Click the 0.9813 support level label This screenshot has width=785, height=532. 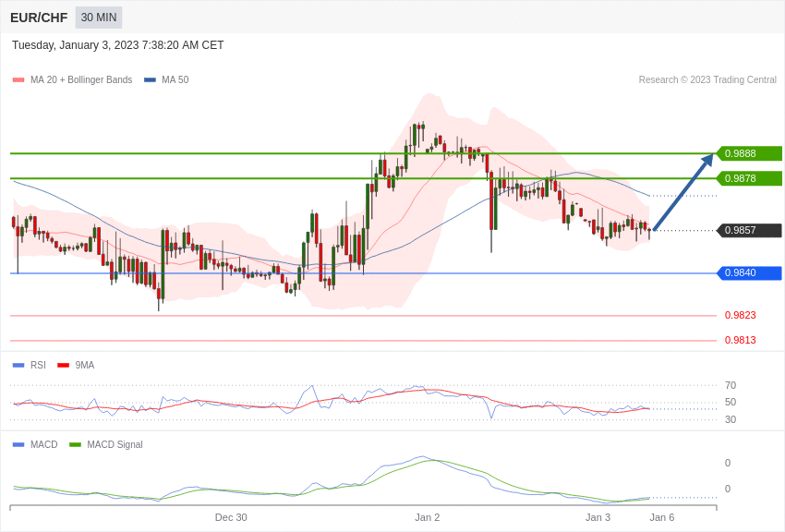(741, 340)
